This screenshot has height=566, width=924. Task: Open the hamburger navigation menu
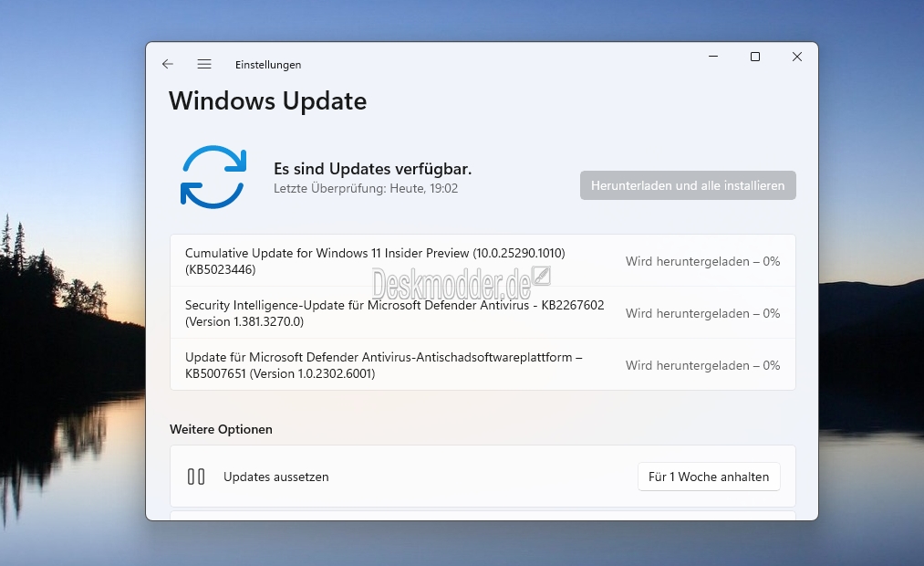(x=204, y=64)
